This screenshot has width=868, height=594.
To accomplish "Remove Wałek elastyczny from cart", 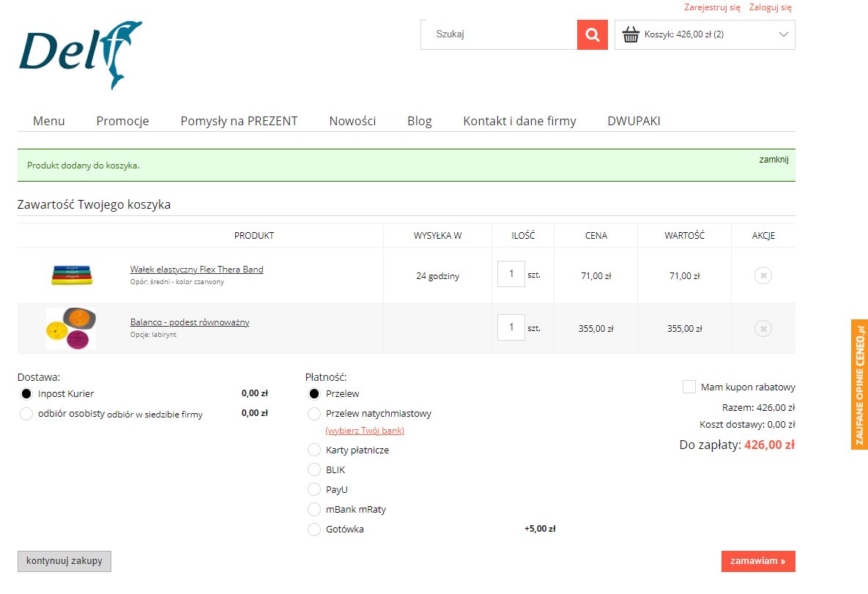I will (x=763, y=275).
